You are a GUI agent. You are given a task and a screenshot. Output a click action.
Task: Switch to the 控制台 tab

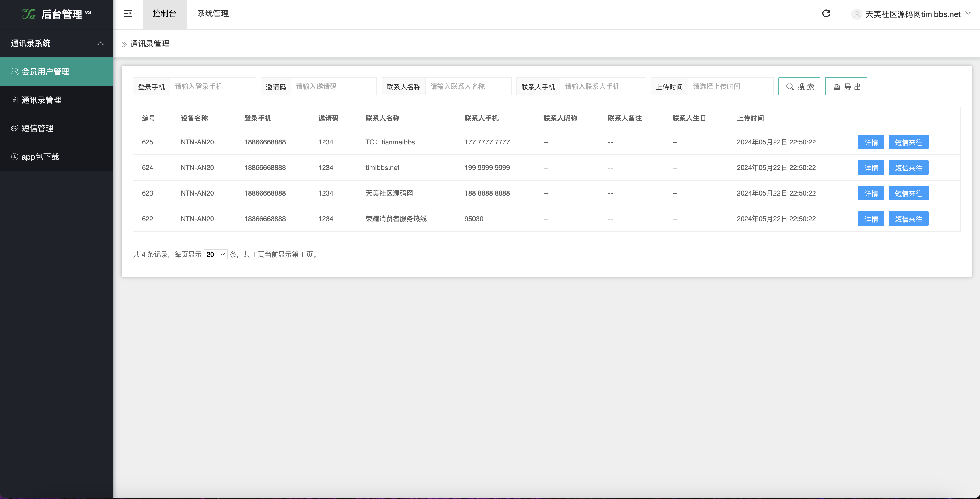click(164, 14)
